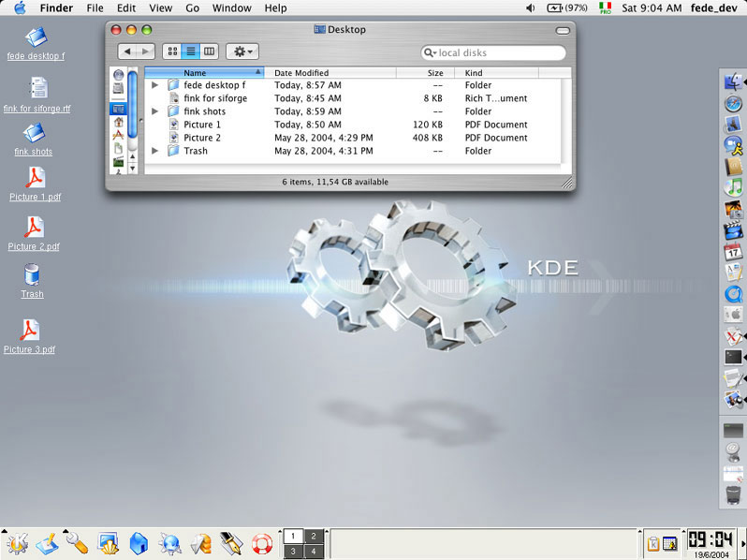Click the Size column header
This screenshot has width=747, height=560.
425,73
